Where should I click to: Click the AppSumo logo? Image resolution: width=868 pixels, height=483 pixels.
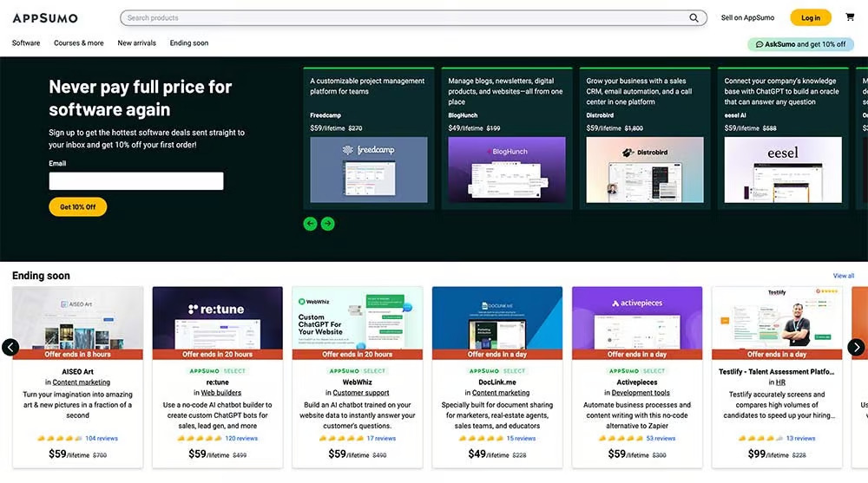(x=45, y=18)
